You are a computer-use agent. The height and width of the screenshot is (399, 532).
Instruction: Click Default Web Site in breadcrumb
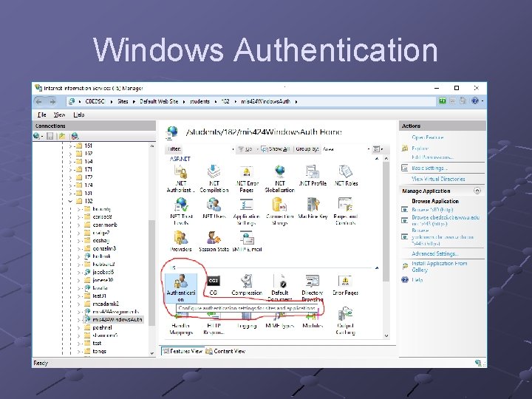pyautogui.click(x=159, y=101)
